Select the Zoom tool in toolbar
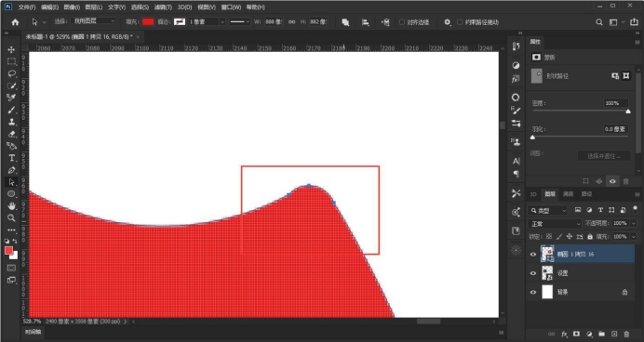 pyautogui.click(x=11, y=217)
